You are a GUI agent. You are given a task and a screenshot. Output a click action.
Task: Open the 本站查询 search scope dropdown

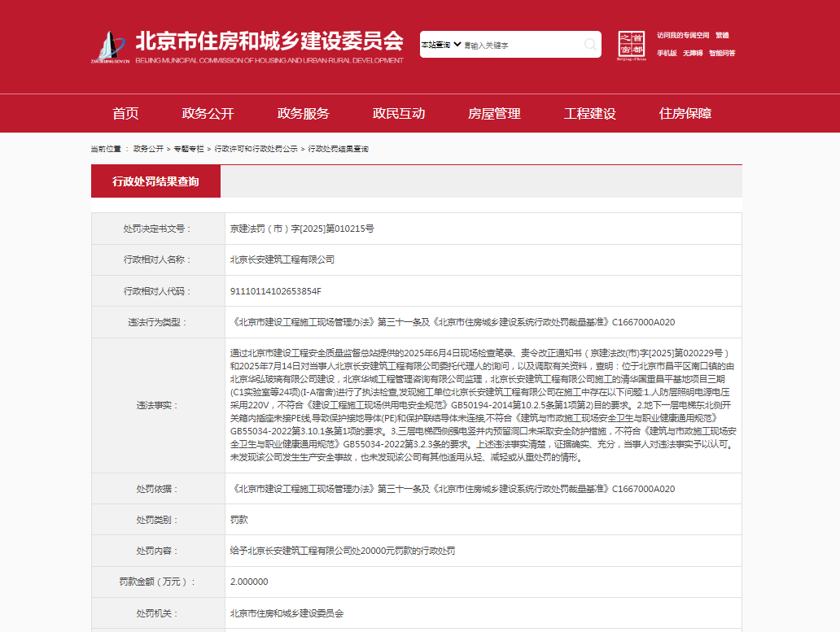[440, 45]
